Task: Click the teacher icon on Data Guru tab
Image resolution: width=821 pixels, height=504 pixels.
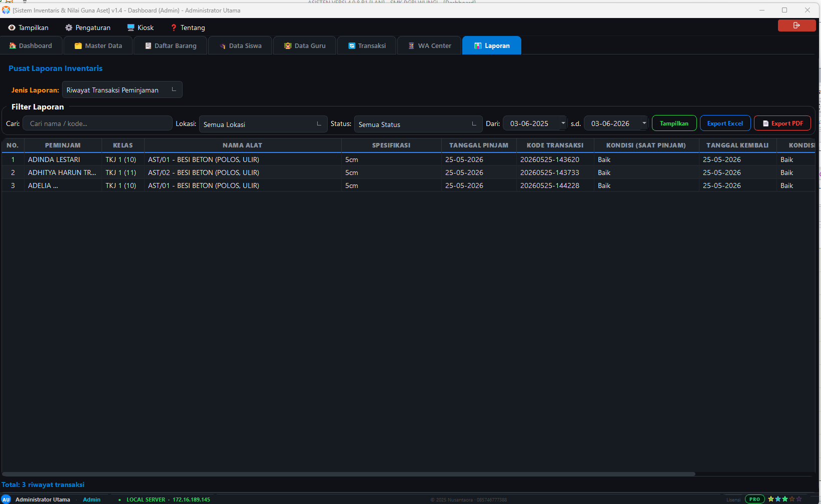Action: click(288, 45)
